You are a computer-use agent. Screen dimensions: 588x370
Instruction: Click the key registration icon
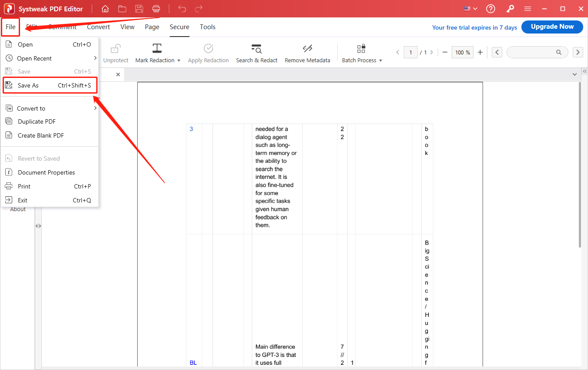(510, 9)
